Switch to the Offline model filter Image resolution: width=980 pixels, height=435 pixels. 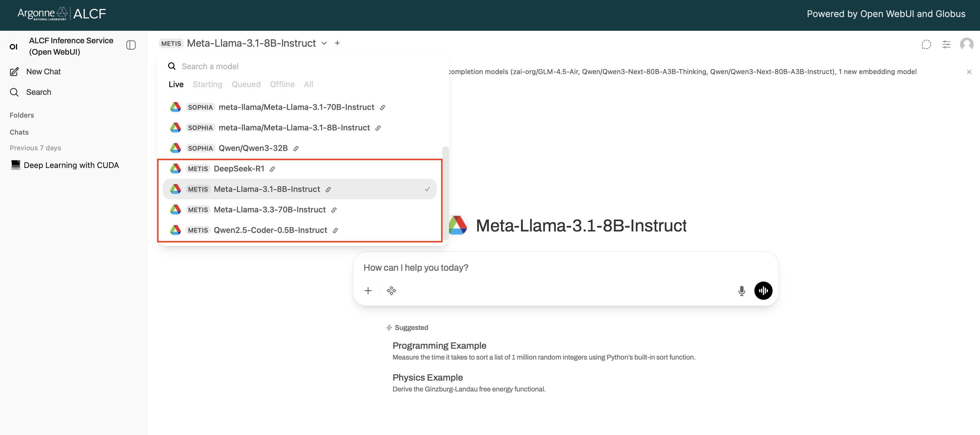click(282, 84)
